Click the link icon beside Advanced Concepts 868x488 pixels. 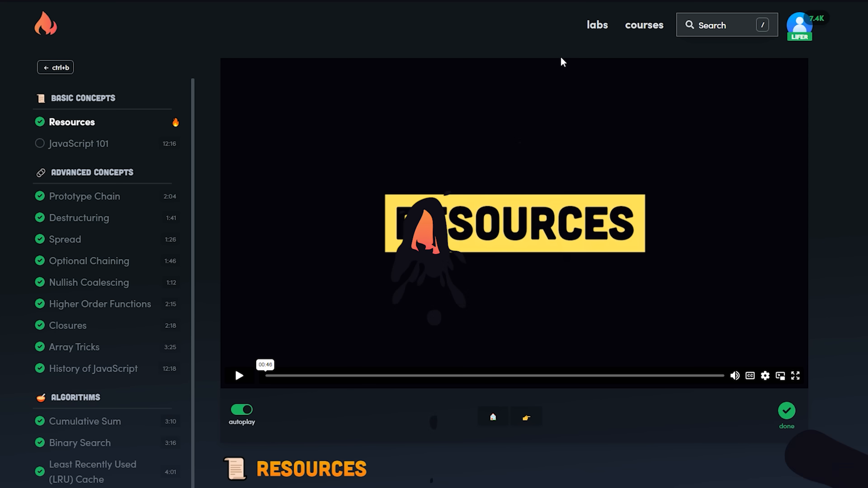coord(41,173)
